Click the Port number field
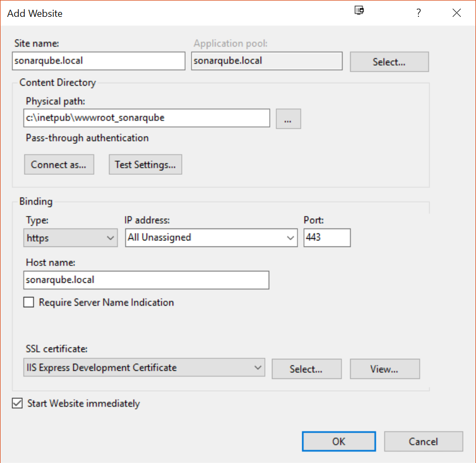Image resolution: width=476 pixels, height=463 pixels. [327, 237]
